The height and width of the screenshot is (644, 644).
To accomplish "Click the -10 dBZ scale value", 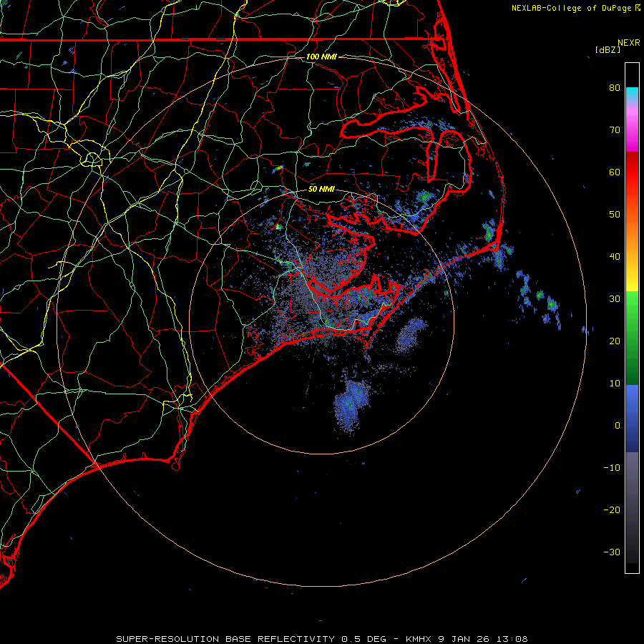I will (612, 467).
